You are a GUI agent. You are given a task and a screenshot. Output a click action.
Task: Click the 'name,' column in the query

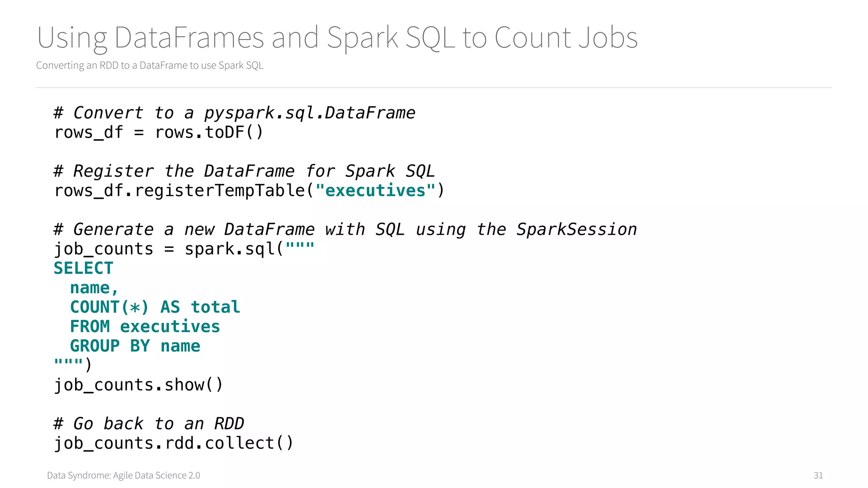tap(94, 288)
